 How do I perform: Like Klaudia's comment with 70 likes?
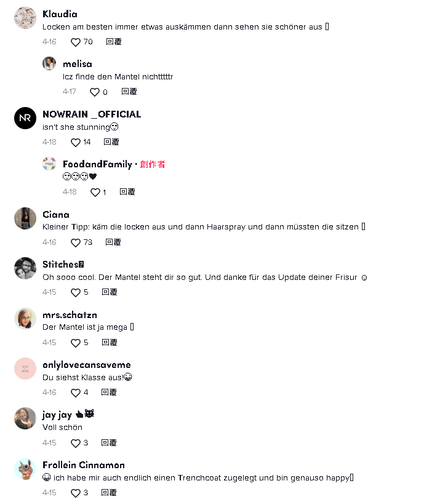[76, 42]
